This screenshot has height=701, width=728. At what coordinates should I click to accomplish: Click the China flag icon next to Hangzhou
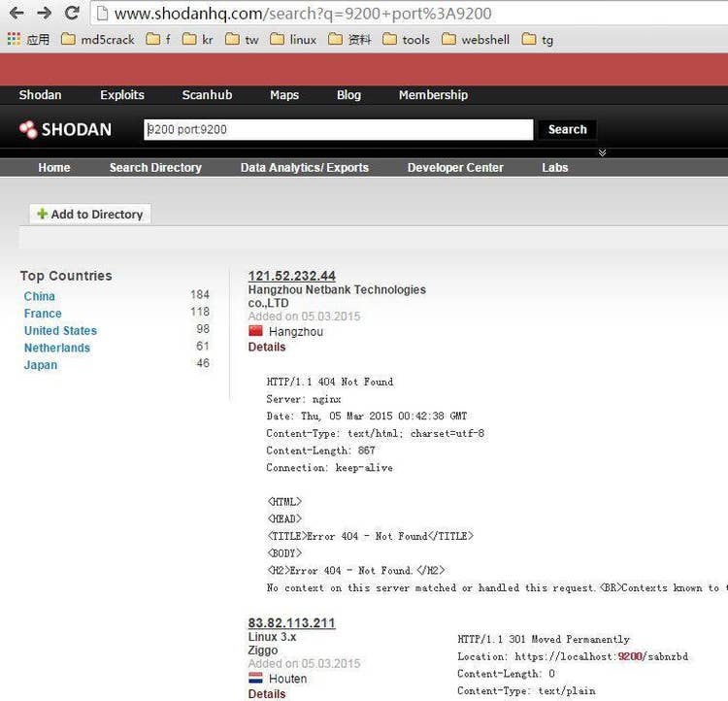click(256, 331)
